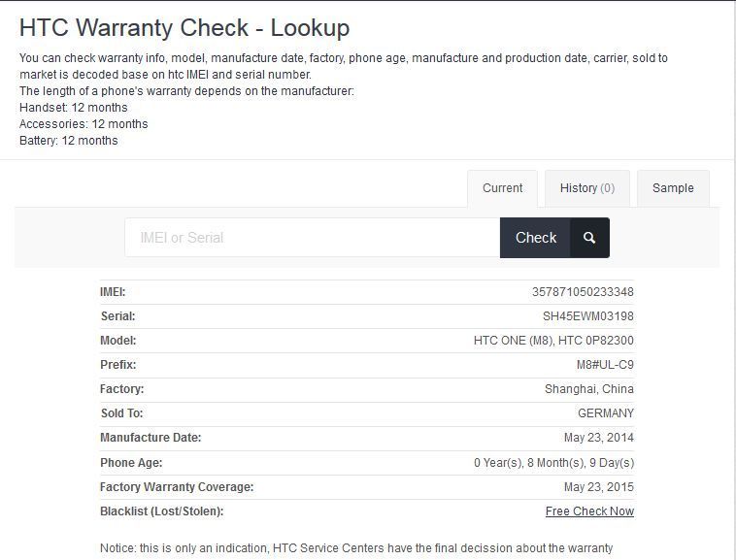
Task: Click the magnifier search icon button
Action: [x=589, y=238]
